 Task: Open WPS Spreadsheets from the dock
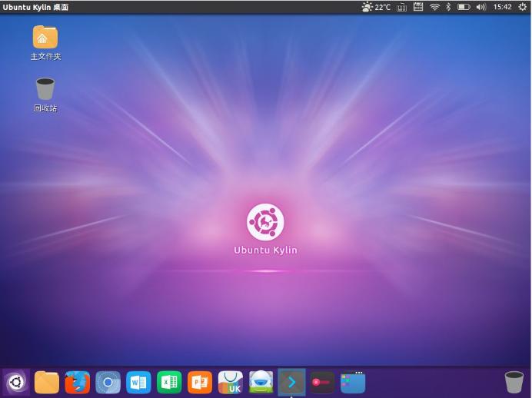(169, 382)
